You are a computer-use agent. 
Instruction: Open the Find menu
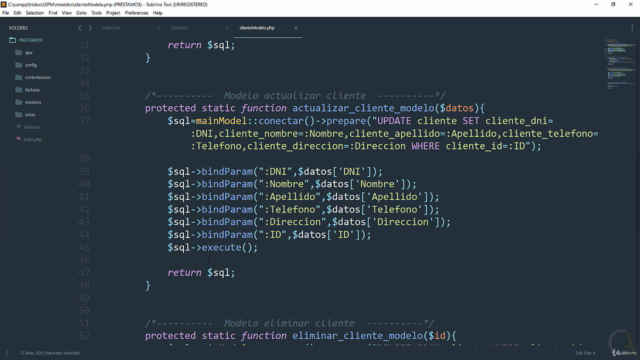pos(53,13)
